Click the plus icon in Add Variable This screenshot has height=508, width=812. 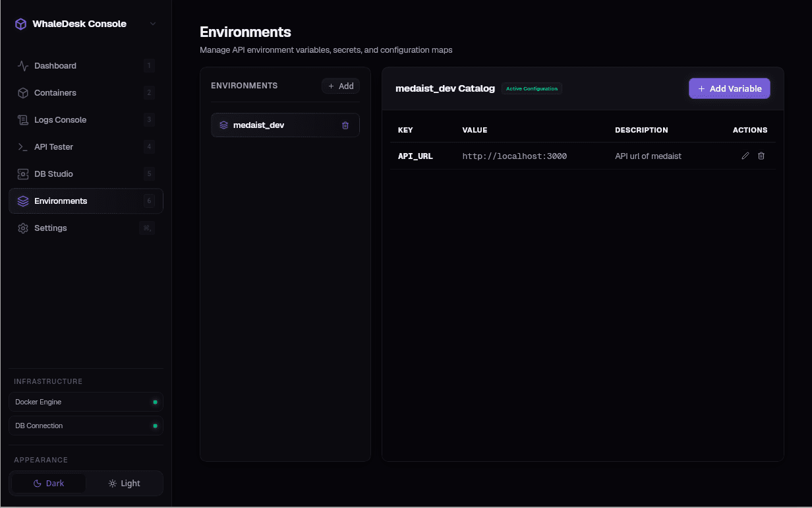[x=701, y=88]
